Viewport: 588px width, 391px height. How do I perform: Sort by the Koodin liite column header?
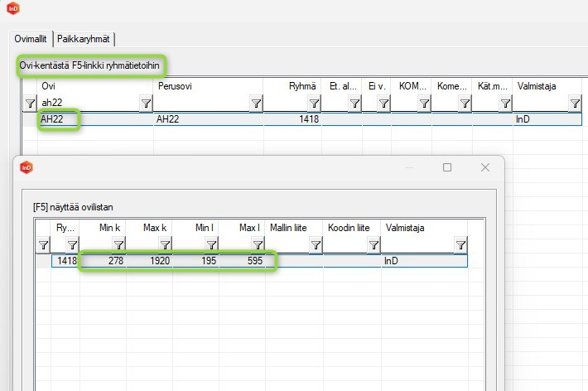[x=351, y=228]
